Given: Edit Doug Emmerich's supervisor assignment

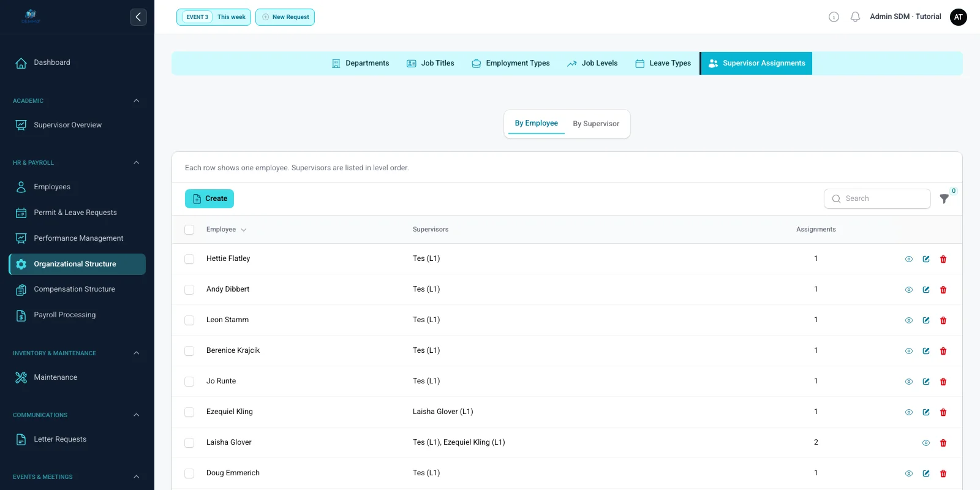Looking at the screenshot, I should pos(926,473).
